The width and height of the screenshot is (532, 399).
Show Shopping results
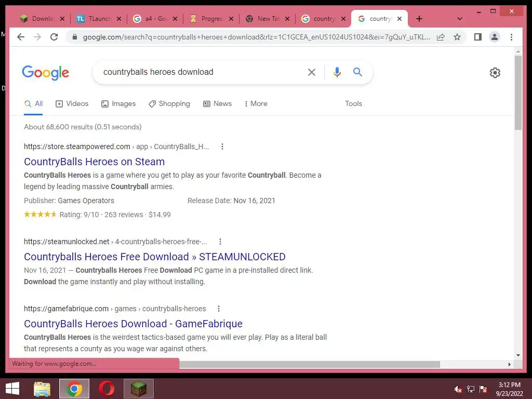click(x=169, y=104)
